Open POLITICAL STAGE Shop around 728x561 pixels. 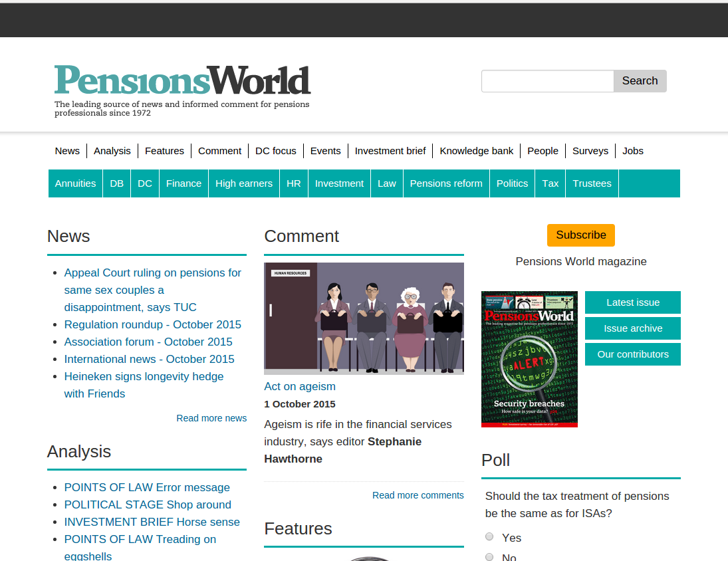148,505
